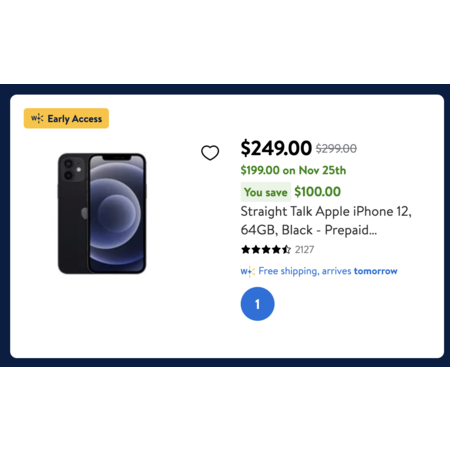Open the black iPhone 12 product thumbnail

point(102,213)
